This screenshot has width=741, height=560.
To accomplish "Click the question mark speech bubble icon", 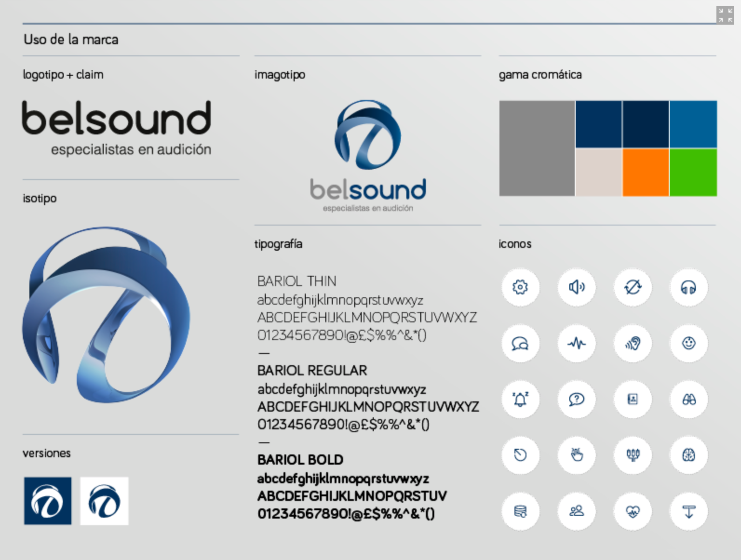I will (577, 400).
